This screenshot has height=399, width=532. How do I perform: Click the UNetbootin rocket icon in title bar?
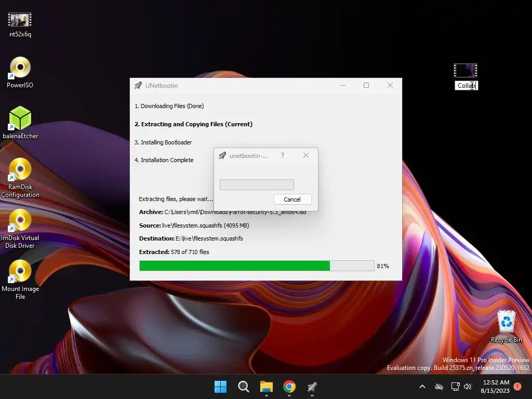pyautogui.click(x=138, y=86)
